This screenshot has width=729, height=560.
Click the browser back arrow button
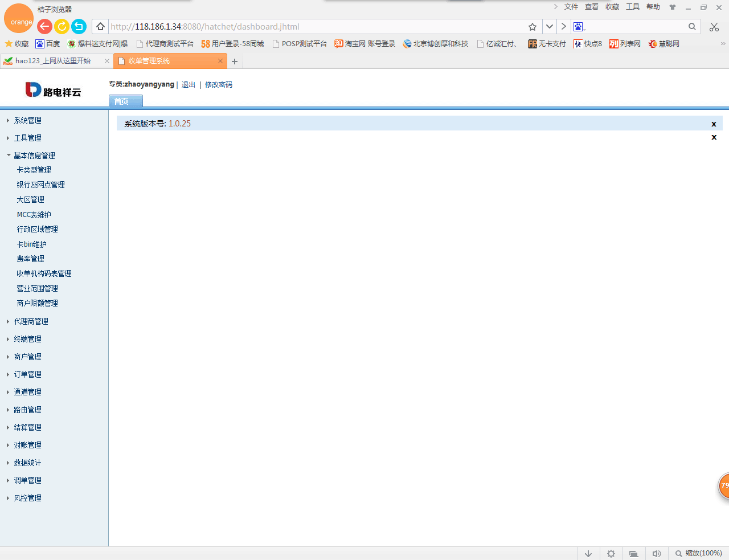[x=44, y=26]
